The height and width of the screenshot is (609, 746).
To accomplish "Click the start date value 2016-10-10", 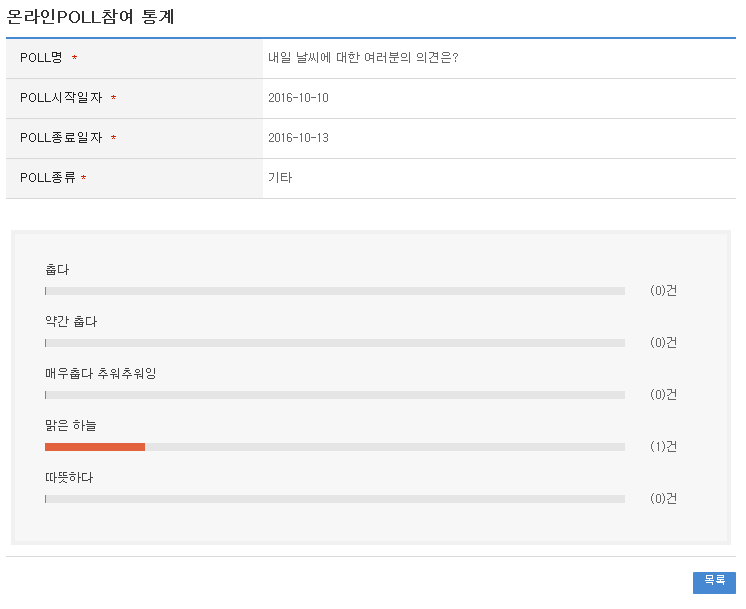I will point(298,98).
